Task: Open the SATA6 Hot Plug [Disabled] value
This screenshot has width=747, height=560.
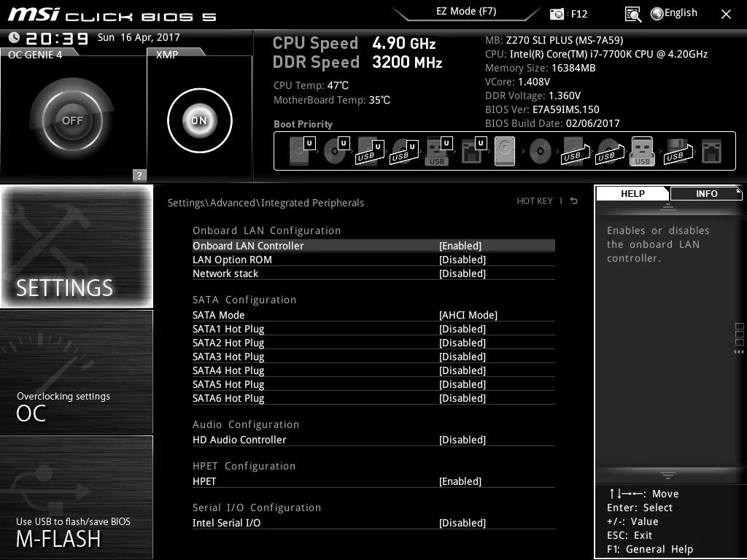Action: [462, 399]
